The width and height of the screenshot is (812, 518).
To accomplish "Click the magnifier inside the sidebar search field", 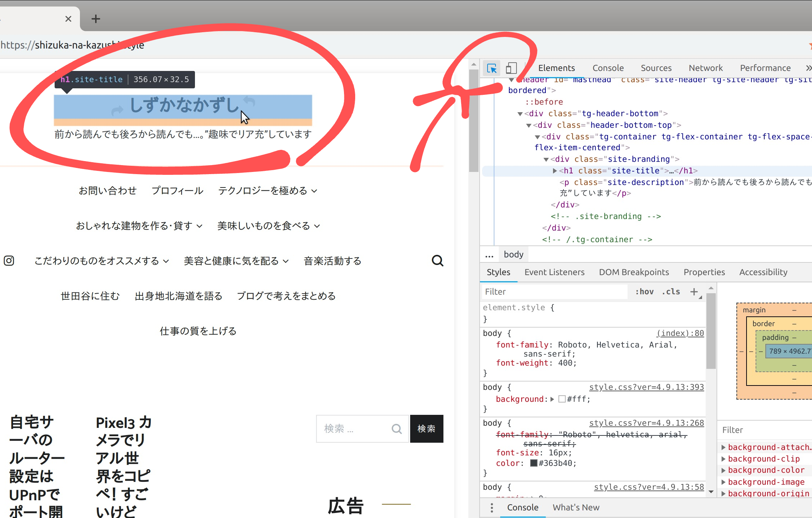I will [x=397, y=429].
